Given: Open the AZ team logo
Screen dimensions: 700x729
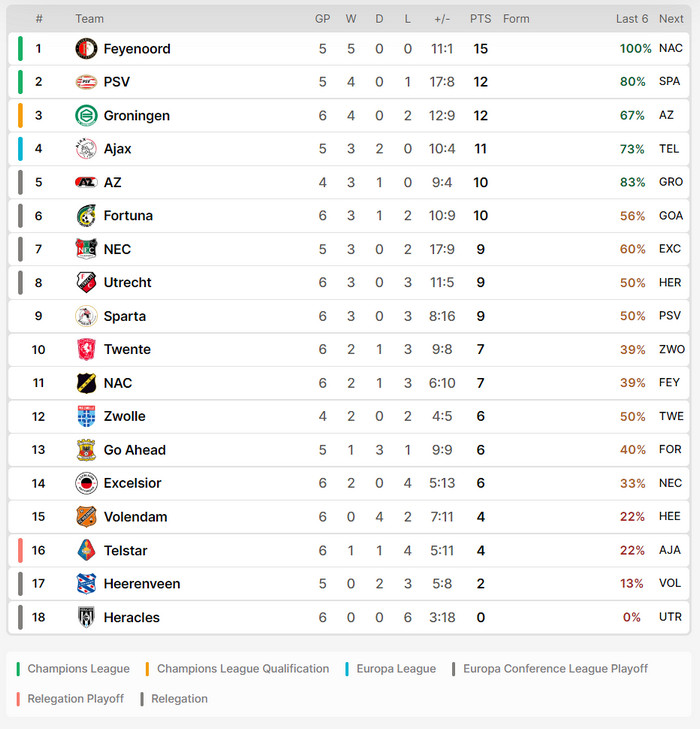Looking at the screenshot, I should point(86,183).
